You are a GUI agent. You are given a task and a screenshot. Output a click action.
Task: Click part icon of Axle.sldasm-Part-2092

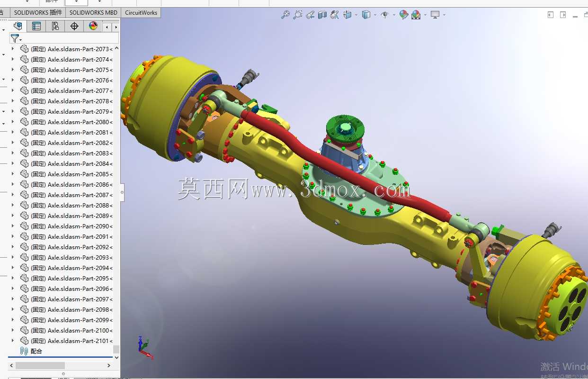pos(25,247)
